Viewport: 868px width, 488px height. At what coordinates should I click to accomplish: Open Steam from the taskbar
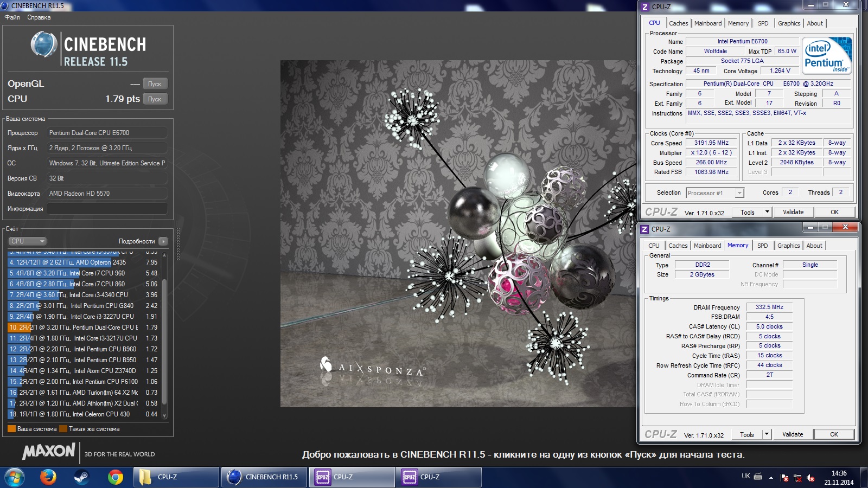(82, 477)
